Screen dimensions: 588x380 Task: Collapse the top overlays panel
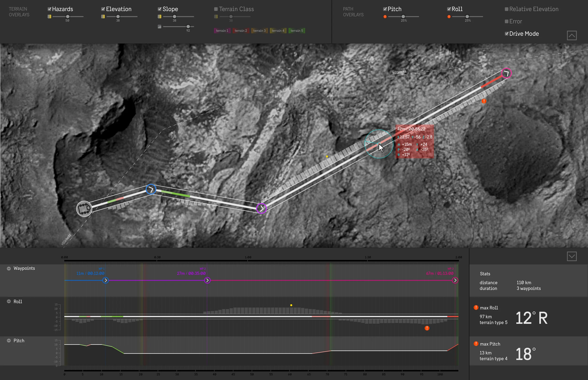572,35
